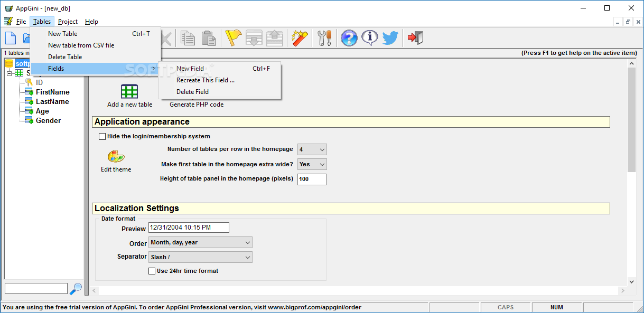This screenshot has width=644, height=313.
Task: Click the Twitter bird icon
Action: coord(390,38)
